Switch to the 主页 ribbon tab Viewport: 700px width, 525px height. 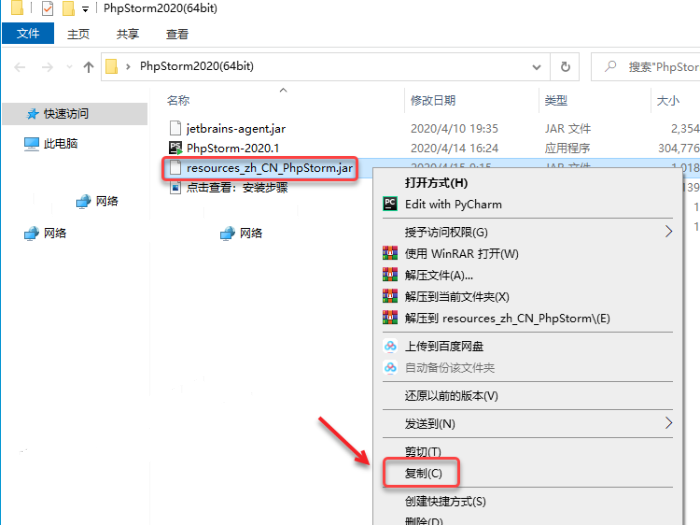[x=78, y=34]
